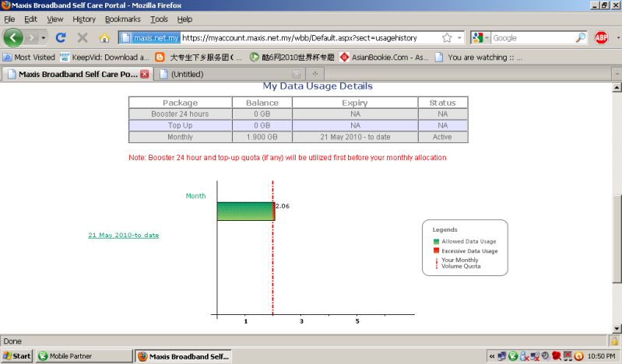
Task: Open the back/forward history dropdown arrow
Action: pyautogui.click(x=44, y=37)
